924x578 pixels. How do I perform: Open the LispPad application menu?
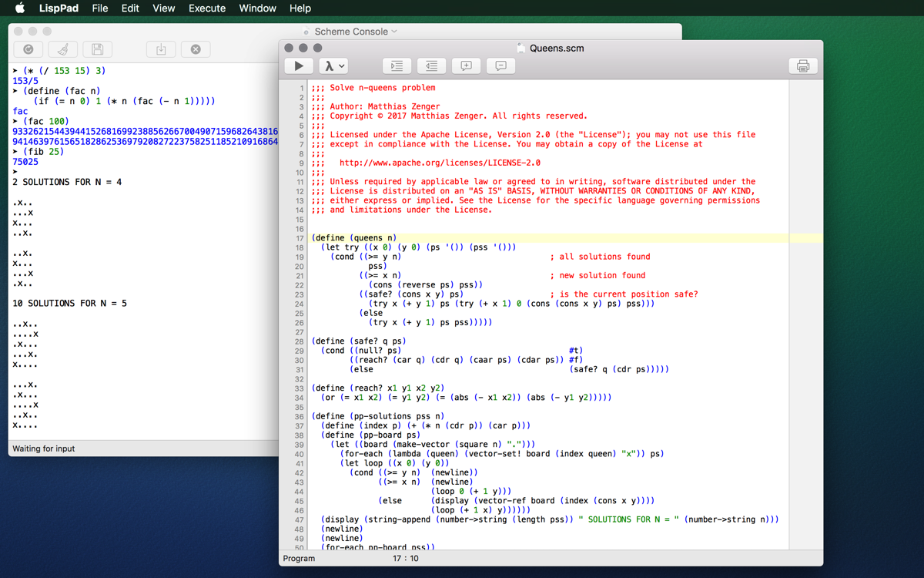(x=59, y=8)
